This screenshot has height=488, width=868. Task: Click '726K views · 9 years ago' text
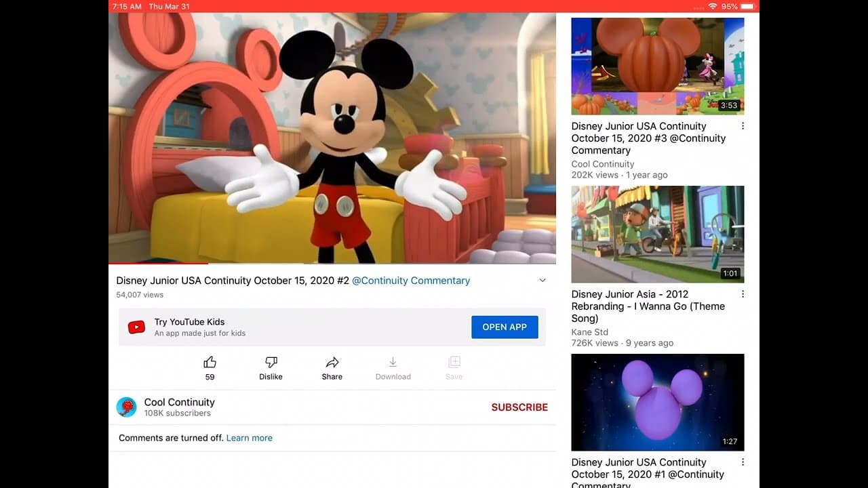[x=623, y=343]
